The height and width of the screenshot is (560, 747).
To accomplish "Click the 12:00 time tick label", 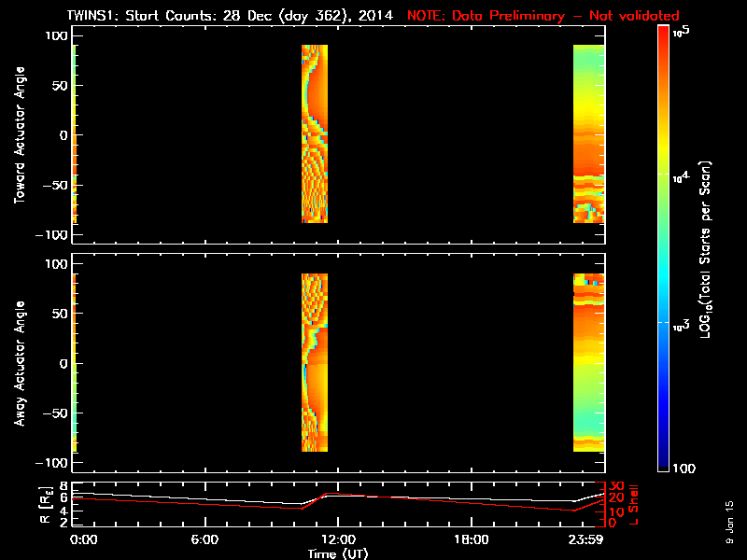I will click(x=337, y=539).
